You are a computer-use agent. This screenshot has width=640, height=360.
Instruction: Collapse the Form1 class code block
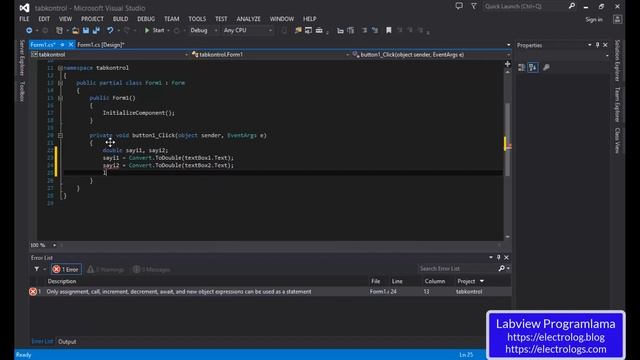pyautogui.click(x=60, y=83)
